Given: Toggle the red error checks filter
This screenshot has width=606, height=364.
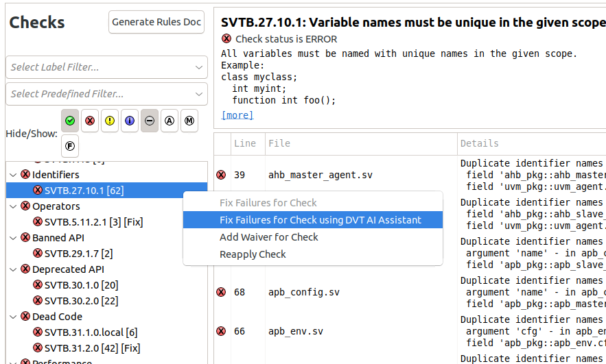Looking at the screenshot, I should [x=90, y=121].
